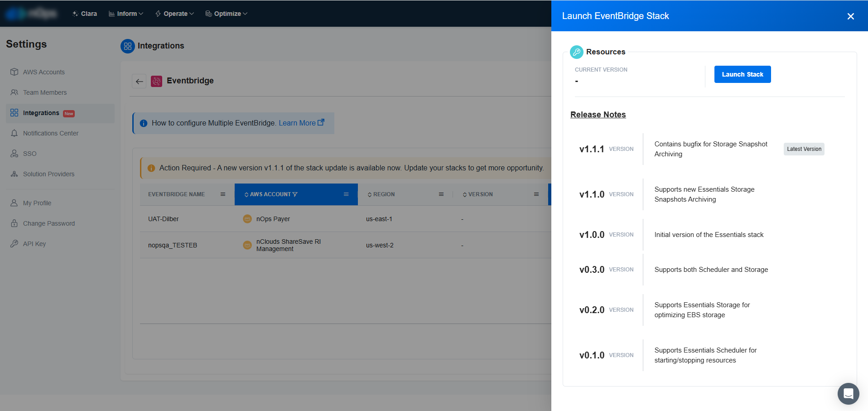The height and width of the screenshot is (411, 868).
Task: Click the AWS Account filter funnel icon
Action: (x=295, y=194)
